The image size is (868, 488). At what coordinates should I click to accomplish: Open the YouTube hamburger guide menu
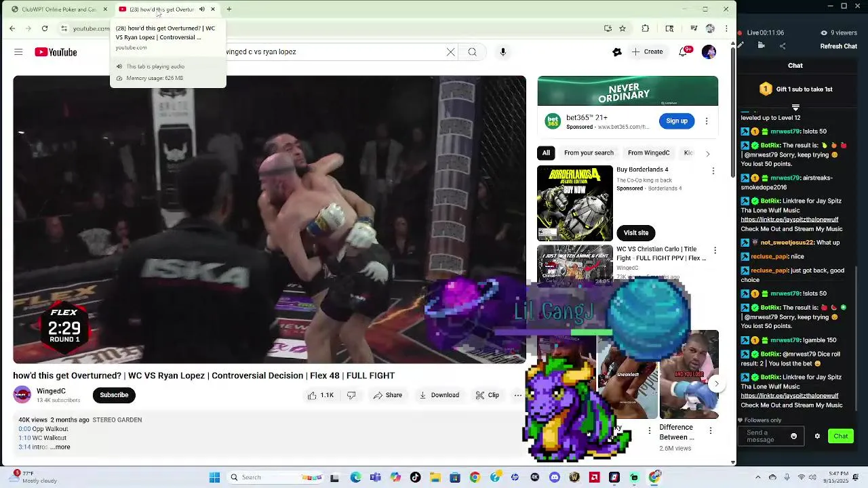coord(18,52)
